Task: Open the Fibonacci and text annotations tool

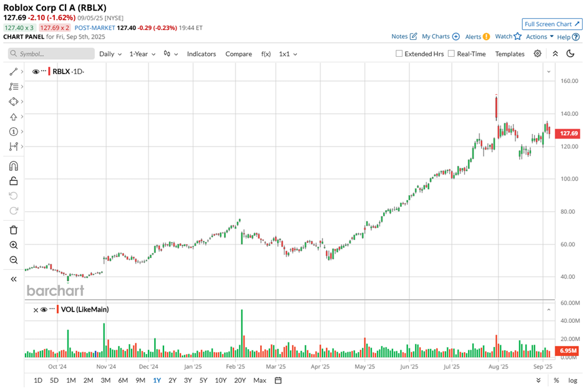Action: click(13, 87)
